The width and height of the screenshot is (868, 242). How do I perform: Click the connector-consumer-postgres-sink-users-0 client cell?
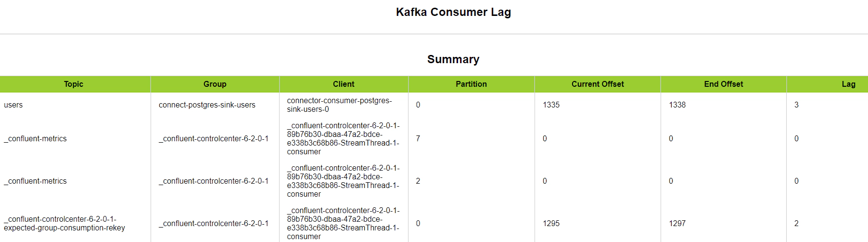click(x=339, y=105)
